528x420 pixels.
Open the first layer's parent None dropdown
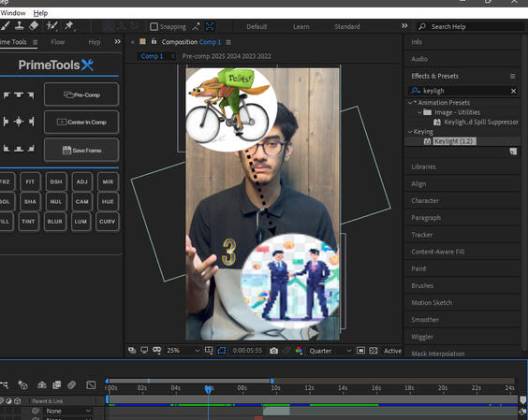[x=68, y=411]
